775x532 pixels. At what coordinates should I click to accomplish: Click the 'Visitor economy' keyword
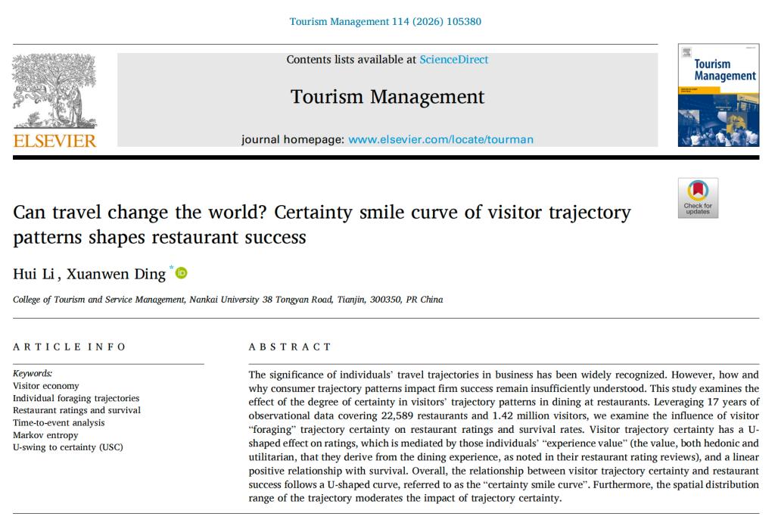point(46,386)
